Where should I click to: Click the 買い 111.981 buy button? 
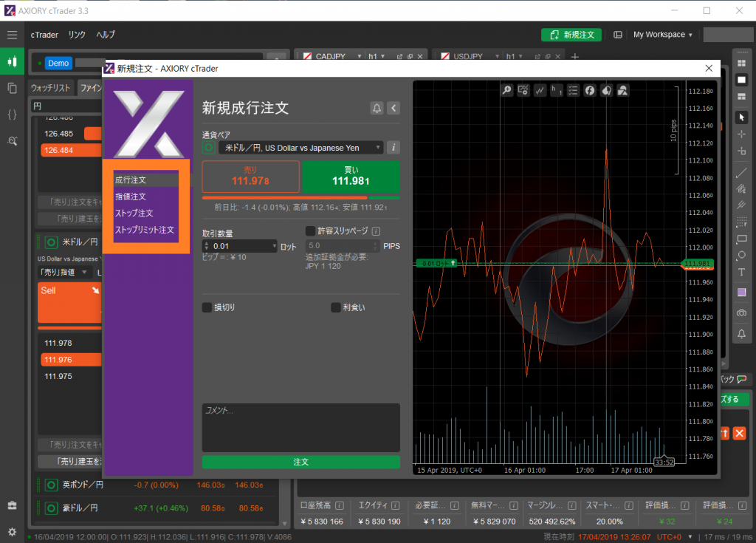[x=351, y=177]
